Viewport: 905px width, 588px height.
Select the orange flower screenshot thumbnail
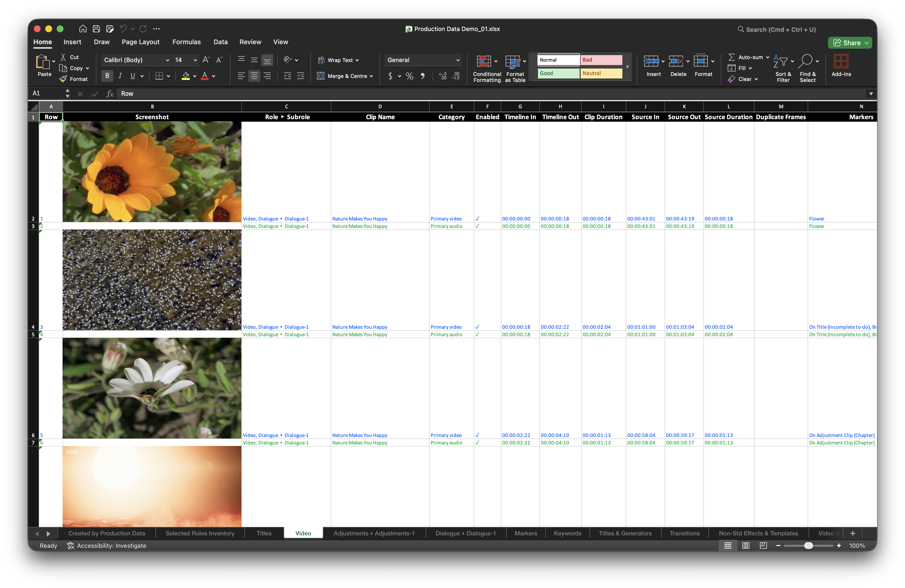click(152, 172)
